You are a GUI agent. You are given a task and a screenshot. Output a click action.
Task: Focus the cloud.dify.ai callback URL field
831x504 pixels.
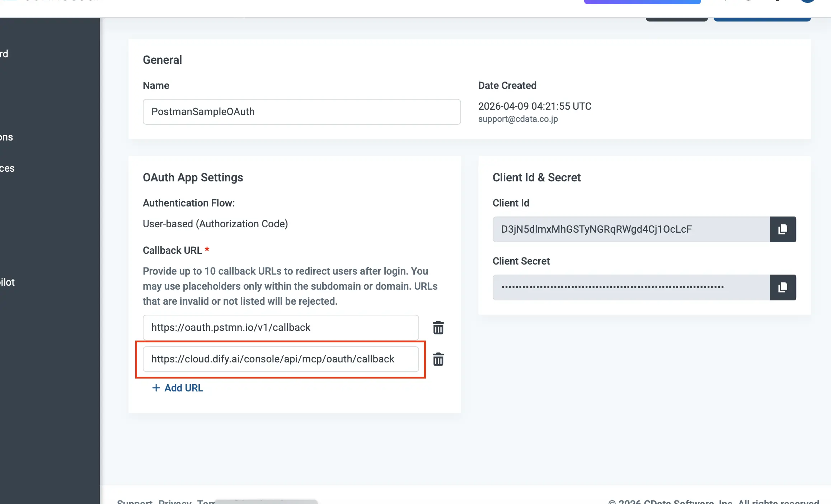point(281,359)
